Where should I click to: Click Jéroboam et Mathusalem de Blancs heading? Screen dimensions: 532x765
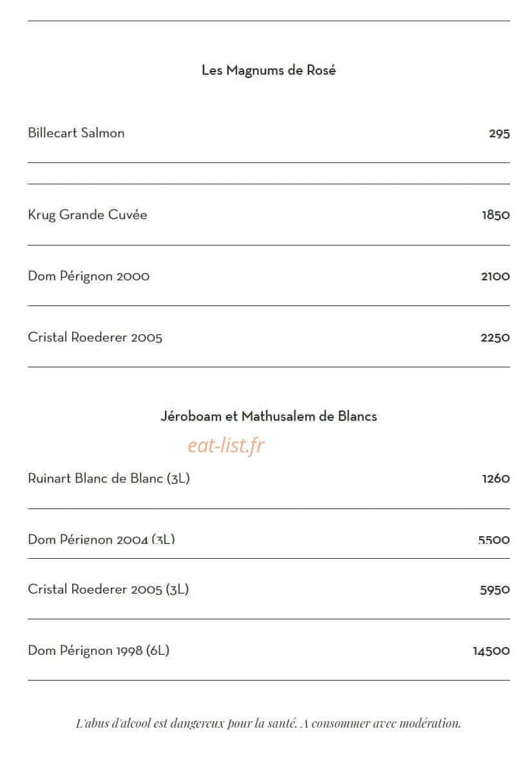point(269,416)
